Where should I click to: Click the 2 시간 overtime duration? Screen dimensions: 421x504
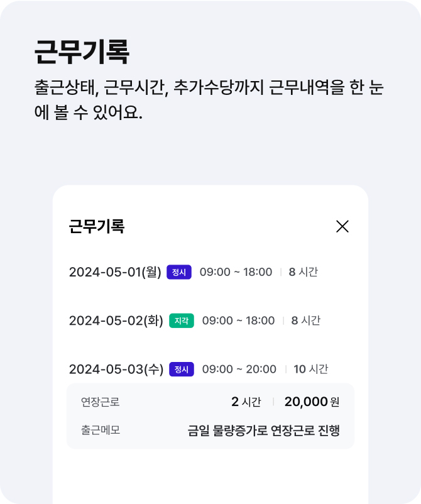pyautogui.click(x=246, y=402)
